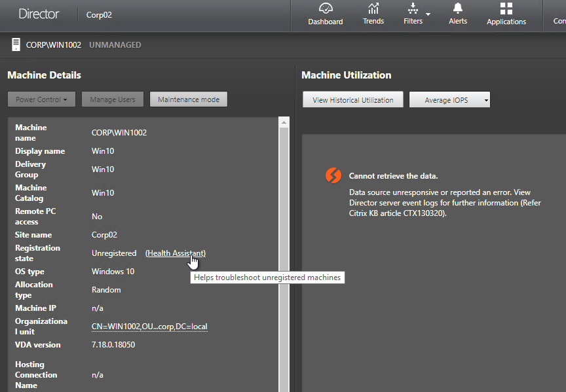The width and height of the screenshot is (566, 392).
Task: Click the CORP\WIN1002 machine title
Action: (x=54, y=45)
